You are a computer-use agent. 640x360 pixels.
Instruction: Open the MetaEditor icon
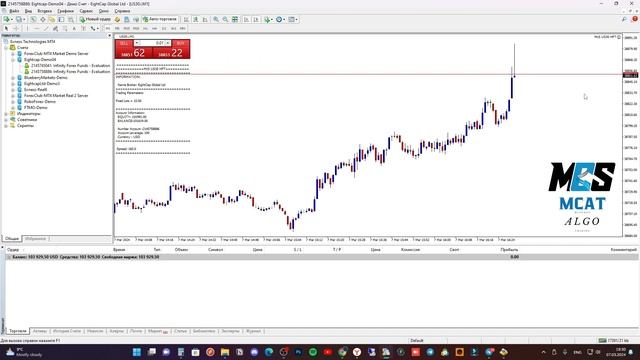click(x=117, y=19)
